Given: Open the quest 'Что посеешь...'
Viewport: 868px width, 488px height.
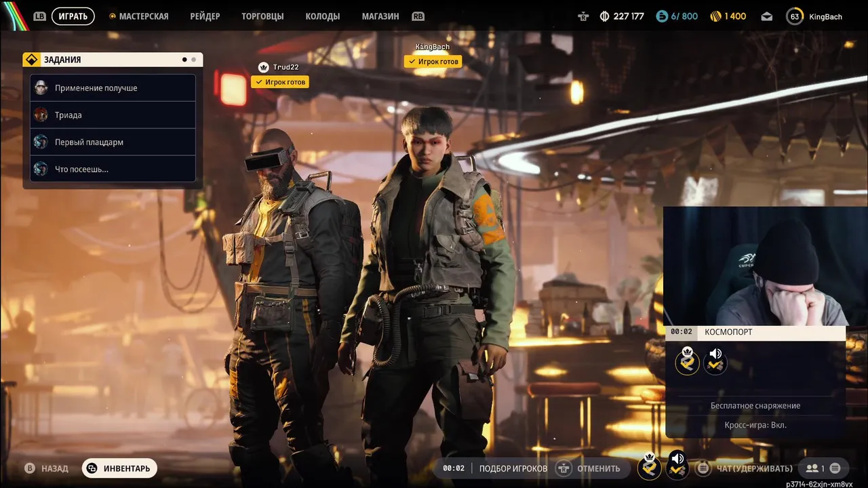Looking at the screenshot, I should click(x=113, y=169).
